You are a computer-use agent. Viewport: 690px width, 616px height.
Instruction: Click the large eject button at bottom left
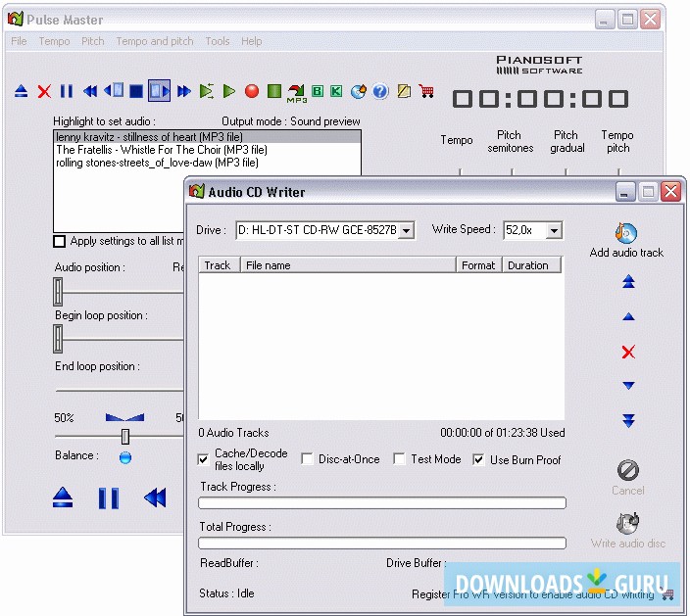coord(63,498)
